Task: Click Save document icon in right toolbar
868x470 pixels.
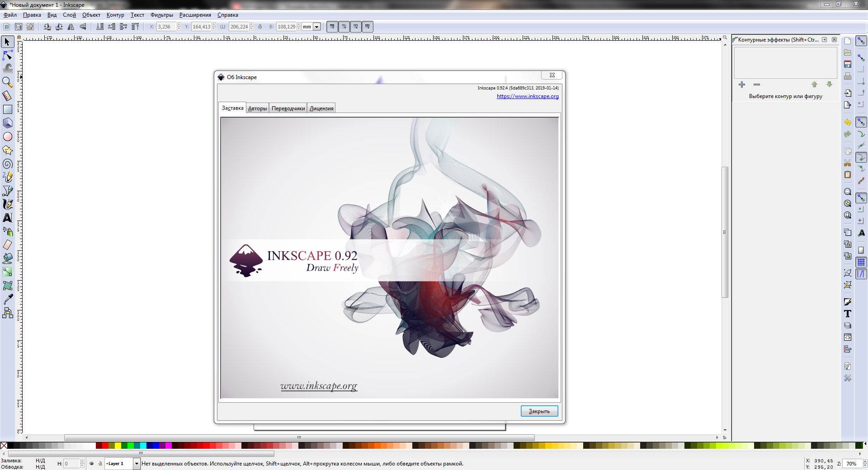Action: click(848, 64)
